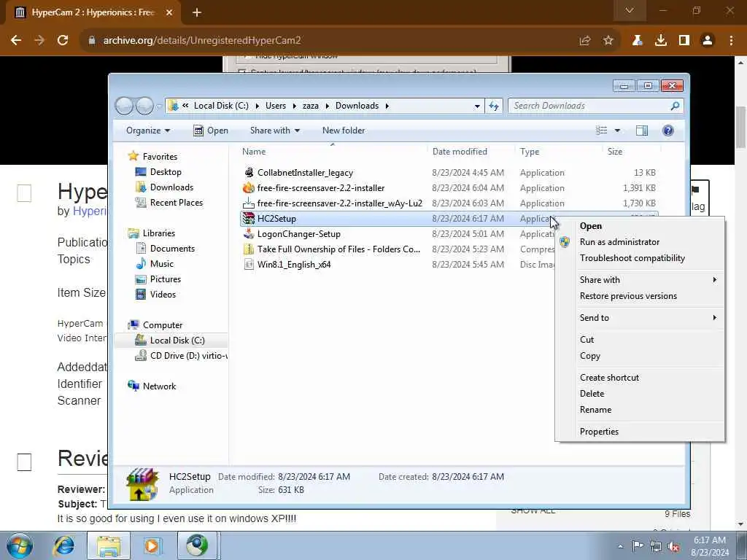Expand the view options dropdown arrow

pos(617,131)
